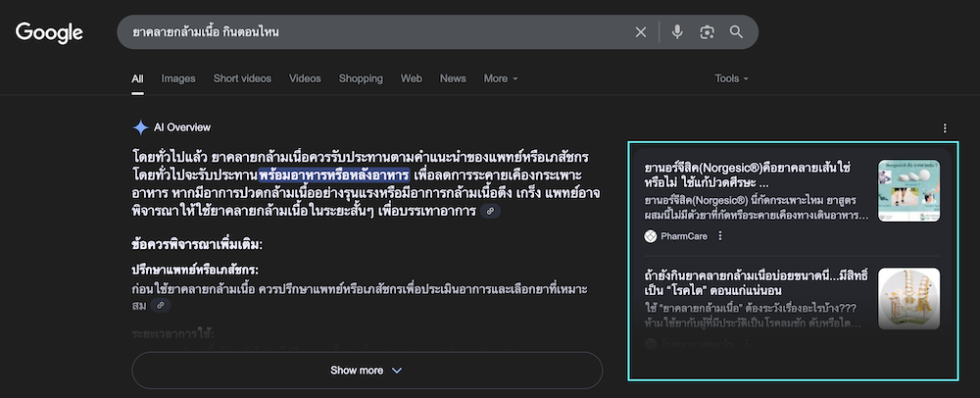Open AI Overview three-dot options menu
980x398 pixels.
pos(945,128)
